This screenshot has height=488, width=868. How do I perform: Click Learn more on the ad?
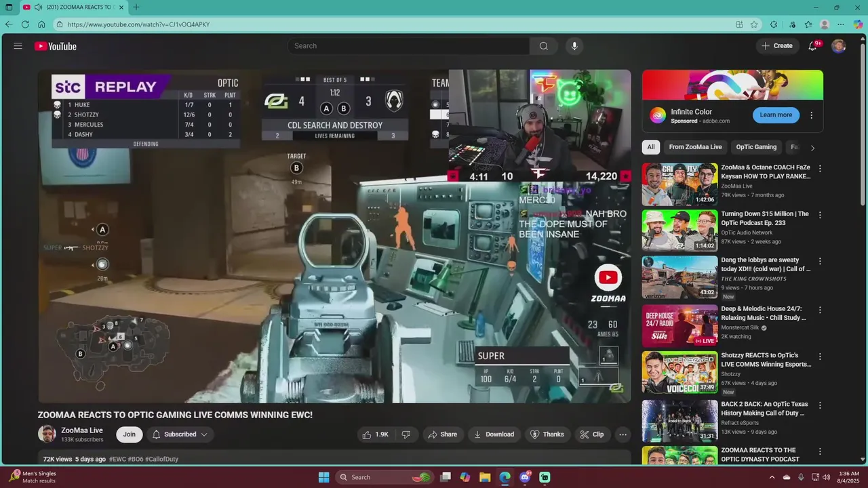point(776,115)
